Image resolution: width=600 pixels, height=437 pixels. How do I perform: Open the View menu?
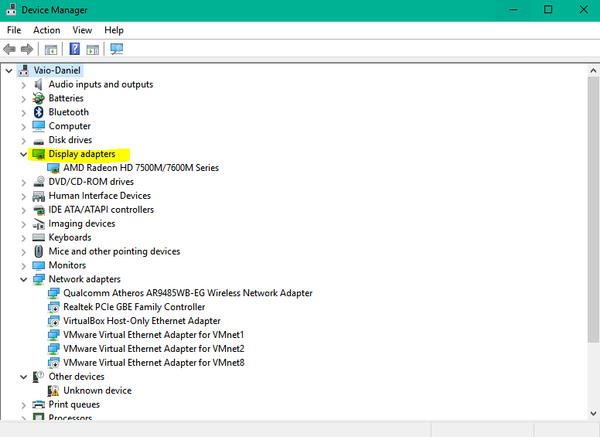(82, 30)
